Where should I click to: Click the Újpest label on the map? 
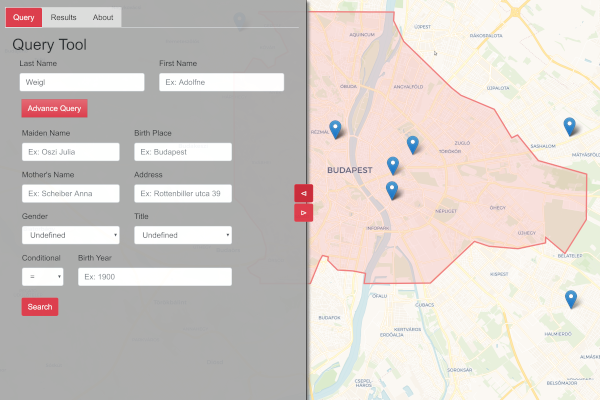(x=422, y=27)
